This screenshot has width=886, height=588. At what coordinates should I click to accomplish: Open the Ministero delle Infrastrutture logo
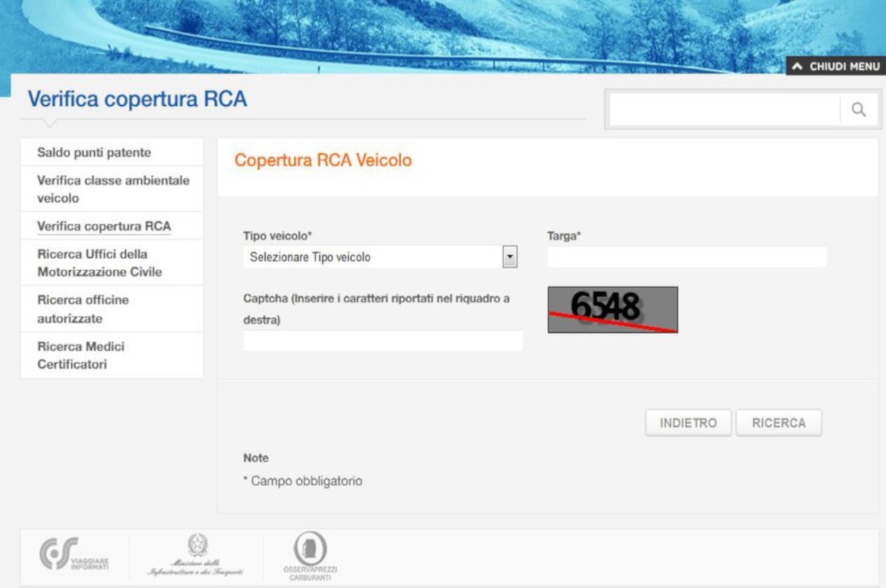tap(196, 555)
